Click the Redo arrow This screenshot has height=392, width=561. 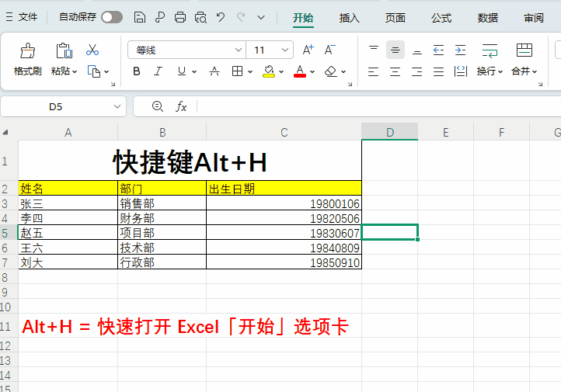coord(241,17)
